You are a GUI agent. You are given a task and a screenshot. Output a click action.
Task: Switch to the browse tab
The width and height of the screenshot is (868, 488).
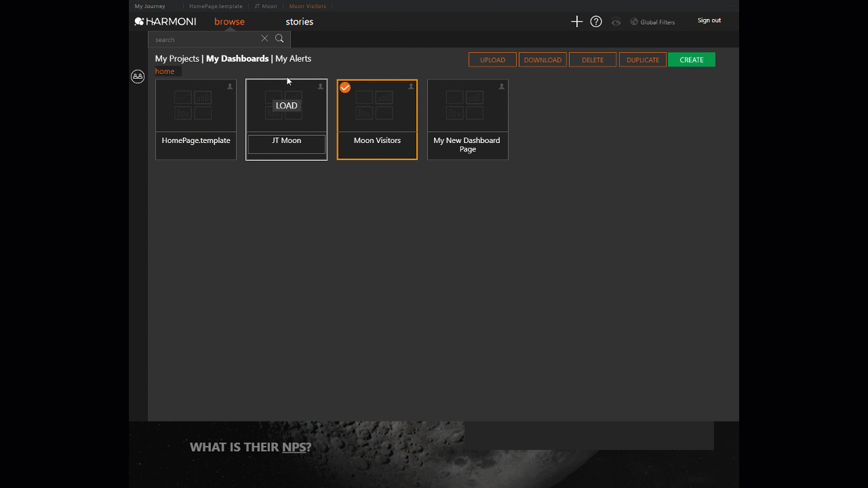point(229,22)
